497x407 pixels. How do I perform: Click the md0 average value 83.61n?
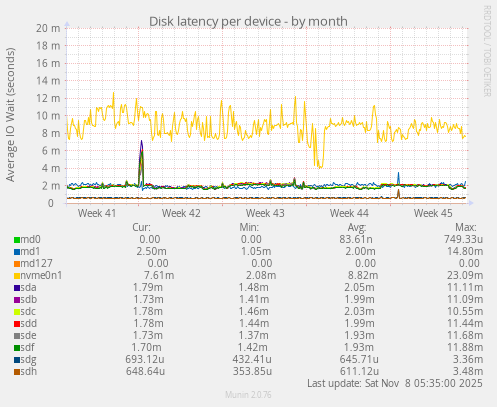(x=356, y=239)
